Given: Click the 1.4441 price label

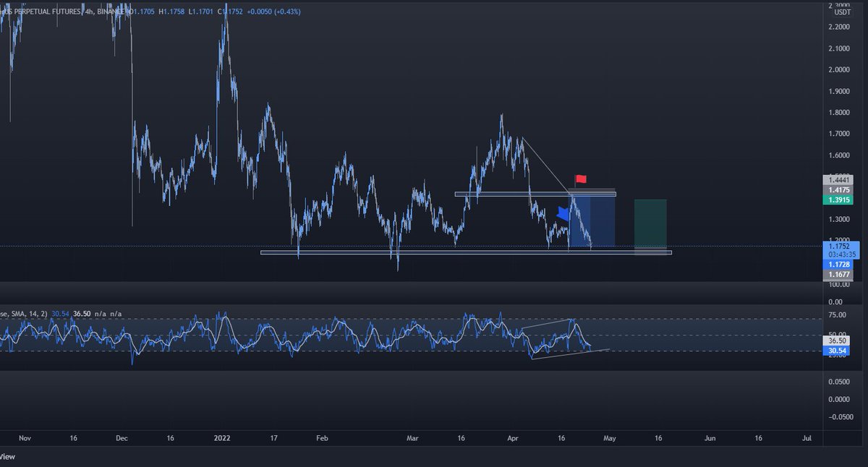Looking at the screenshot, I should tap(838, 179).
